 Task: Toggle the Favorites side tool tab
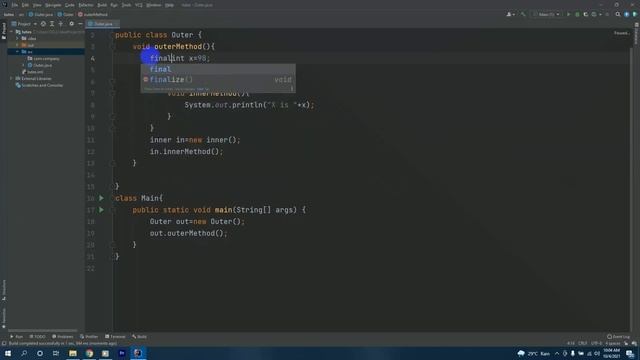(x=4, y=318)
